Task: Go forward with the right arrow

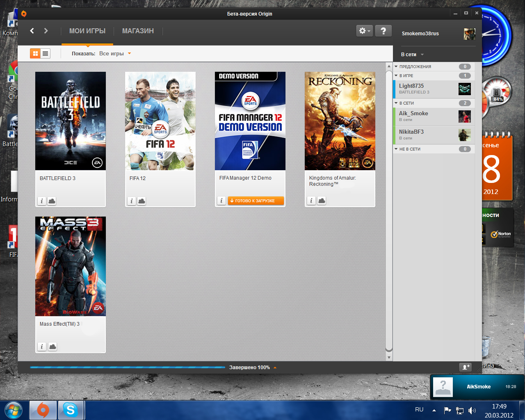Action: 46,31
